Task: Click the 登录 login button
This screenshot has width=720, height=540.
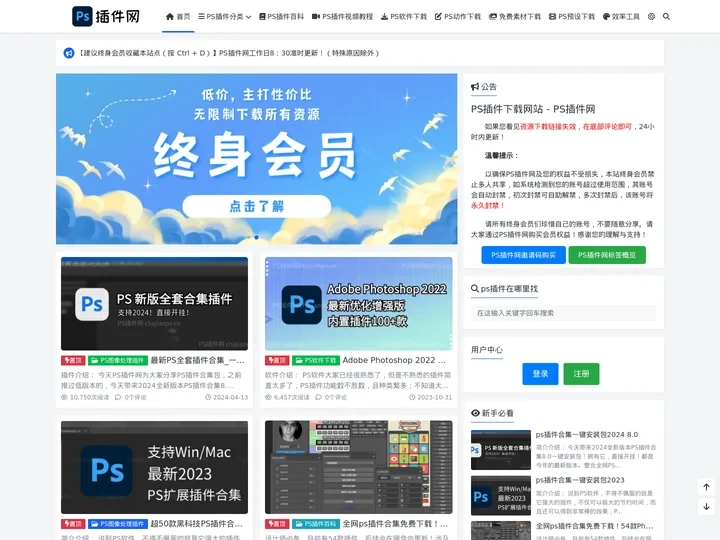Action: 540,374
